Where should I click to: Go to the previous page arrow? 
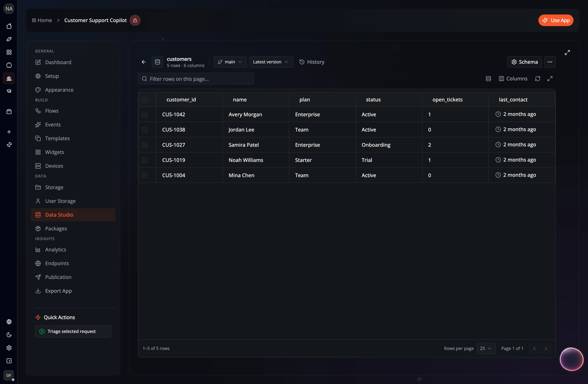(534, 348)
